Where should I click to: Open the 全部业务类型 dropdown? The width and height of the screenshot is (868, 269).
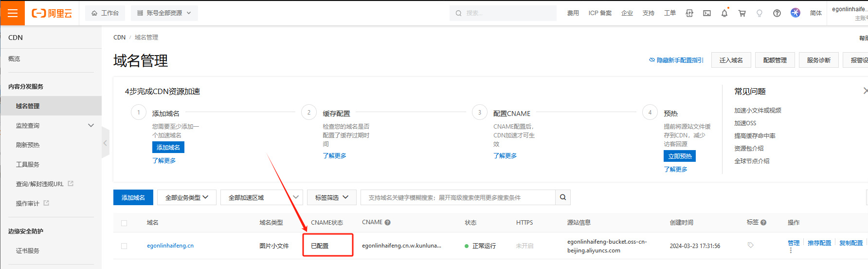(x=187, y=197)
